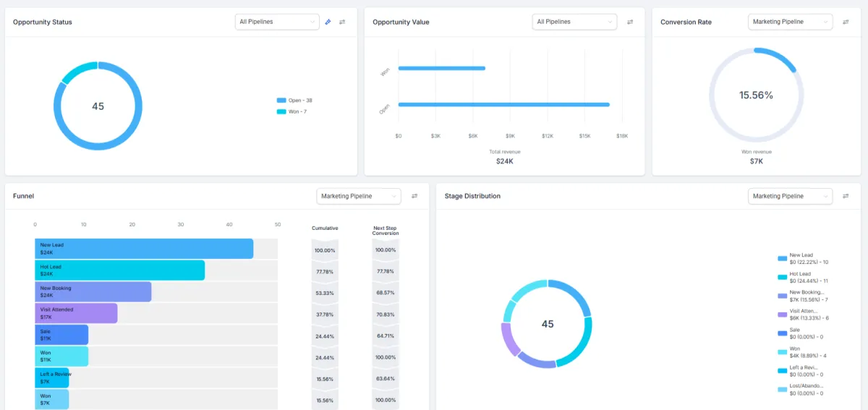Click the Lost/Abando... legend color swatch

pyautogui.click(x=782, y=389)
